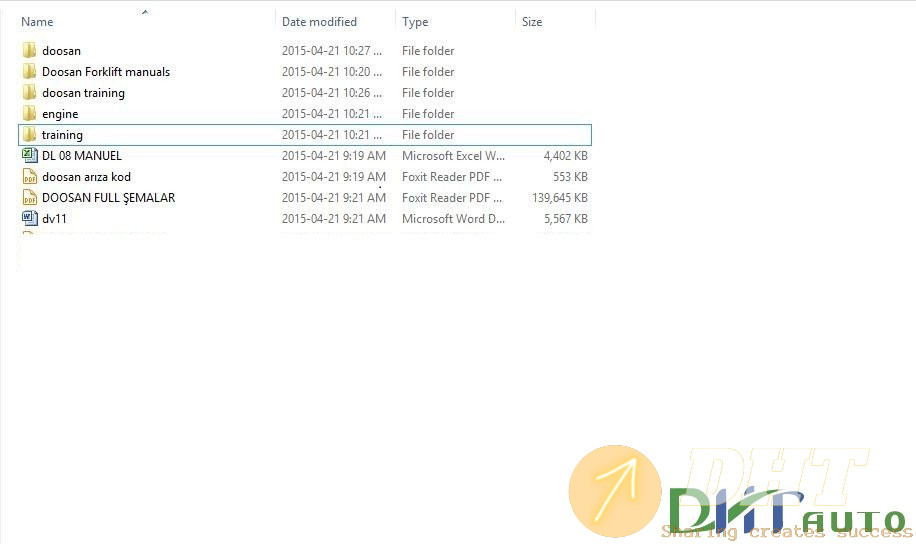916x544 pixels.
Task: Select the 'dv11' file name
Action: pyautogui.click(x=54, y=219)
